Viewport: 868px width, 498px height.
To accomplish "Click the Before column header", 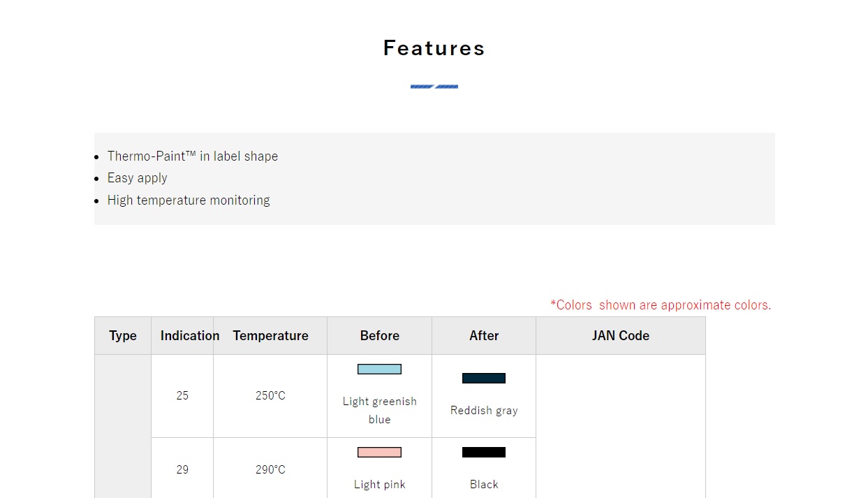I will 379,336.
